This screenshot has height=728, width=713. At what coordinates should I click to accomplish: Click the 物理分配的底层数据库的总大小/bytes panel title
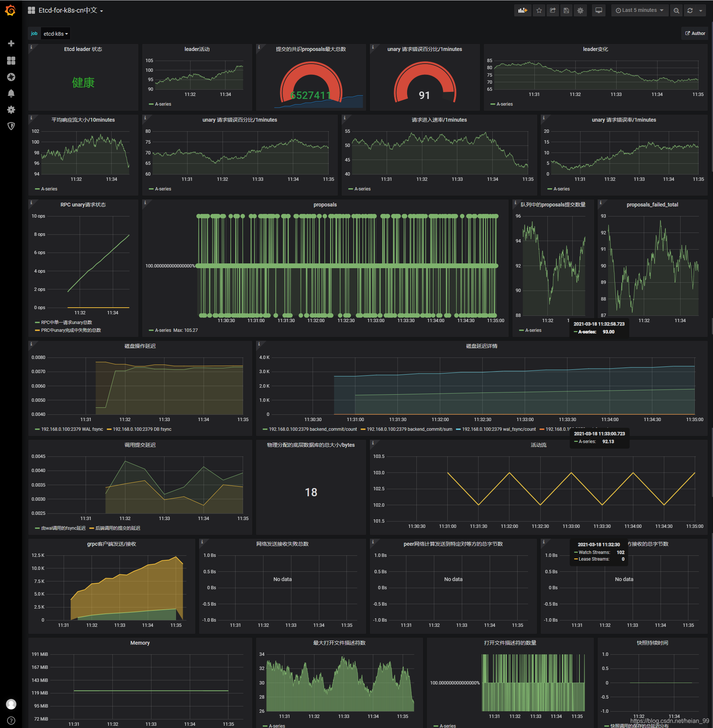[x=311, y=445]
